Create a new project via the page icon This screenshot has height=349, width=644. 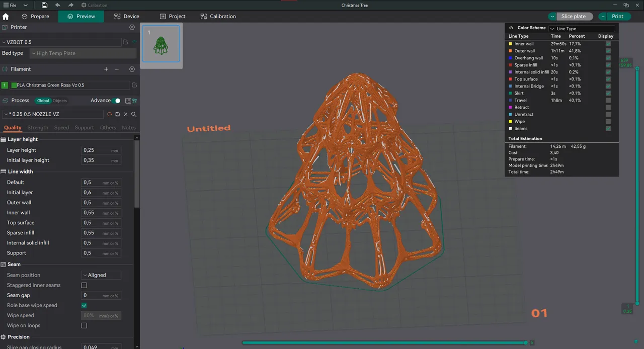coord(44,5)
